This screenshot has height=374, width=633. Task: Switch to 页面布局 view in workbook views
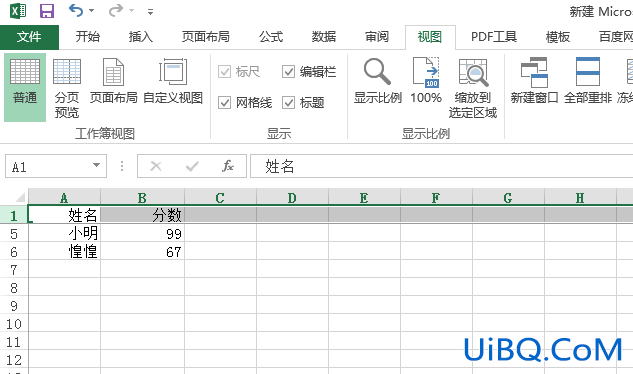click(113, 81)
